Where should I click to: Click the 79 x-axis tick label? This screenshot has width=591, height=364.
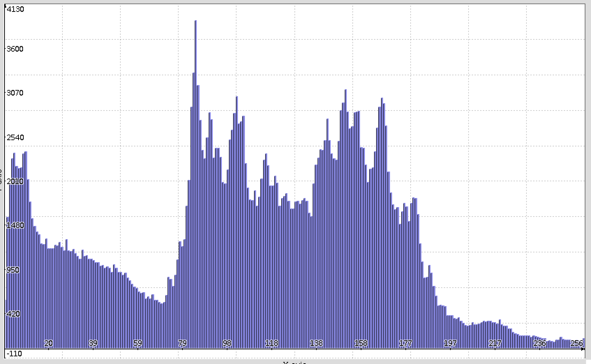coord(182,343)
